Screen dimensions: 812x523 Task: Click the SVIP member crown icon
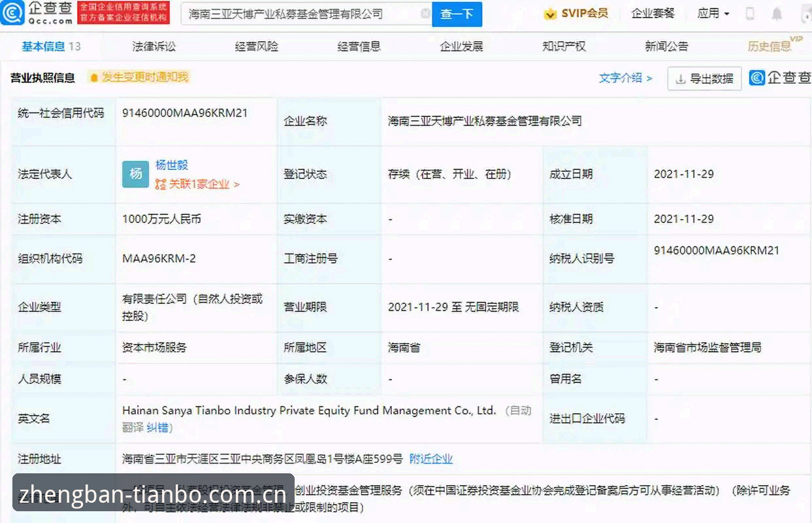[x=550, y=14]
